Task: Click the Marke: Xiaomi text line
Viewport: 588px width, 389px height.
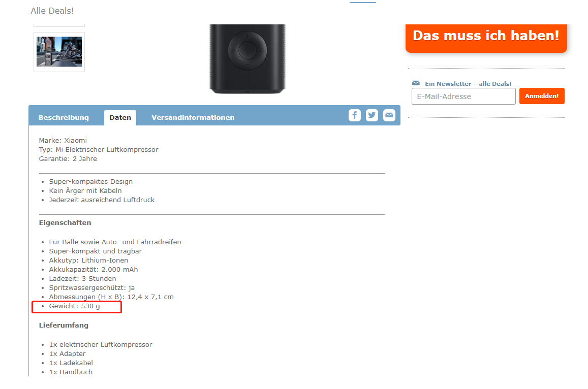Action: [x=63, y=140]
